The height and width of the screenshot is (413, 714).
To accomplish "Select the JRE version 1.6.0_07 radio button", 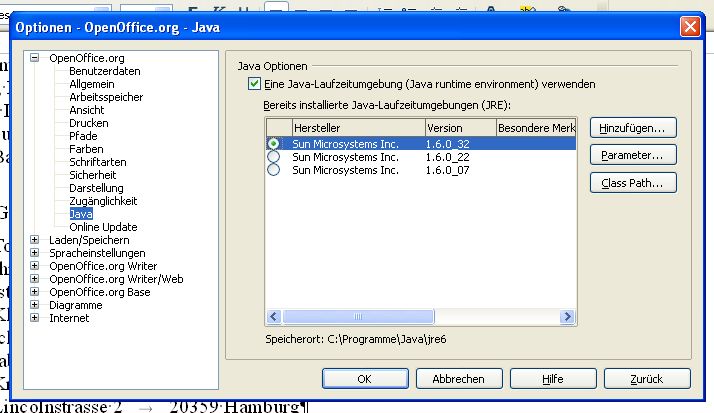I will pos(274,170).
